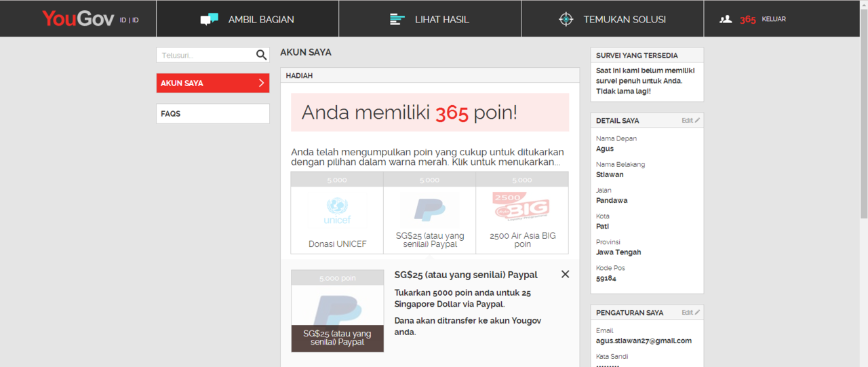Click the Jawa Tengah province value
The width and height of the screenshot is (868, 367).
(x=618, y=252)
